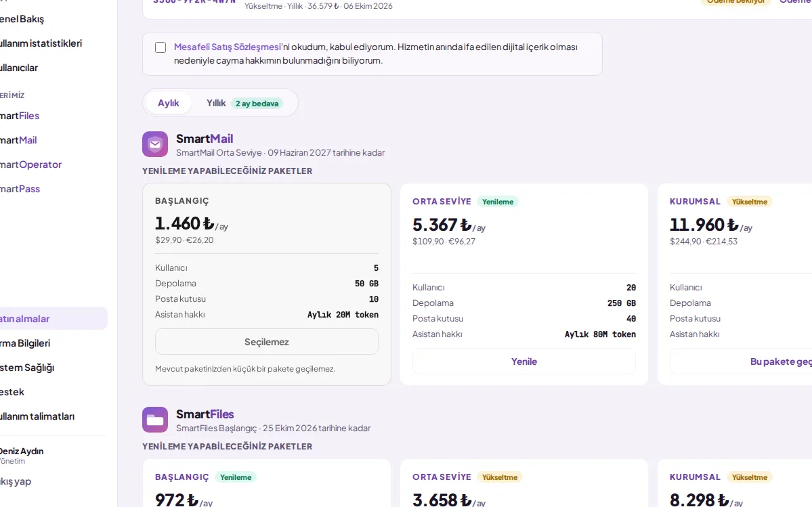812x507 pixels.
Task: Click Mevcut paketinizden küçük note
Action: pos(245,369)
